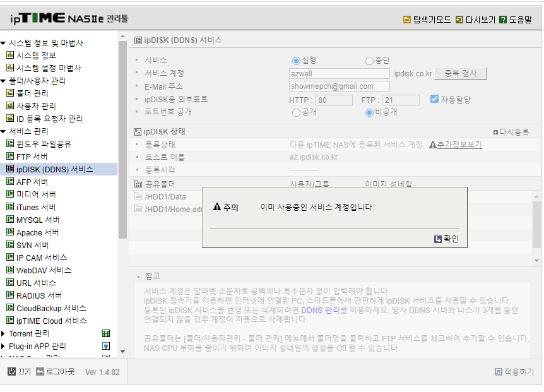Click icon beside ID 등록 요청자 관리
This screenshot has height=392, width=544.
coord(10,118)
